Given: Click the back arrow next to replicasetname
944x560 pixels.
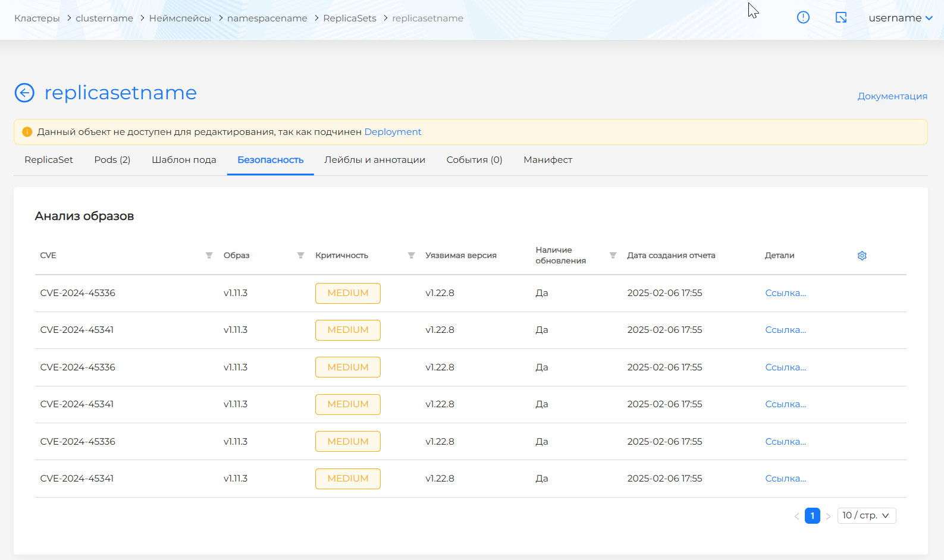Looking at the screenshot, I should click(x=24, y=93).
